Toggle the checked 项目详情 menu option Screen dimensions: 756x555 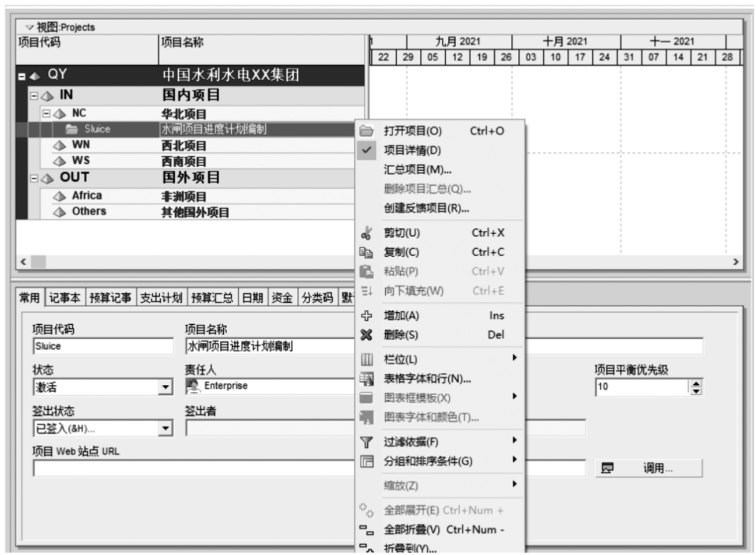pyautogui.click(x=412, y=150)
